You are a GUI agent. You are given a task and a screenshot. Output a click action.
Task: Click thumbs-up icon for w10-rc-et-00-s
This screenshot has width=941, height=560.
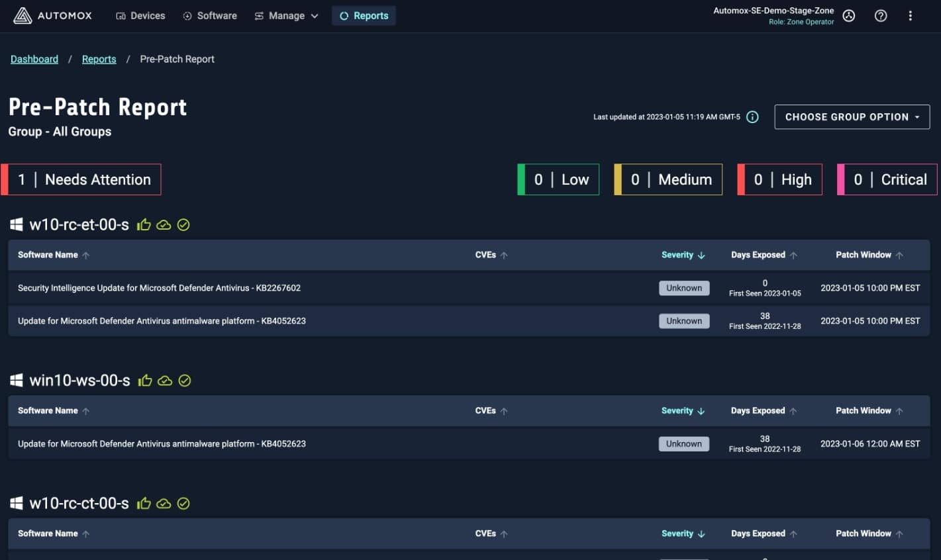[144, 225]
